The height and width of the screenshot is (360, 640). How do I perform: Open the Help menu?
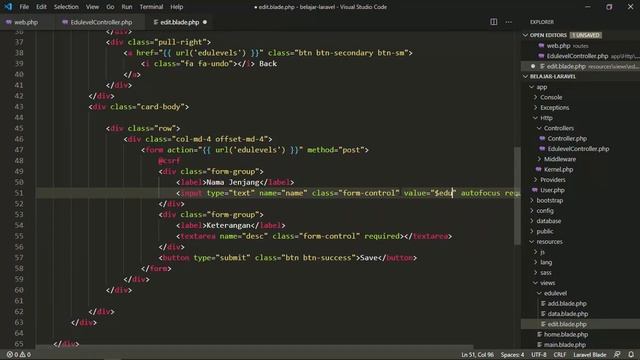tap(177, 7)
